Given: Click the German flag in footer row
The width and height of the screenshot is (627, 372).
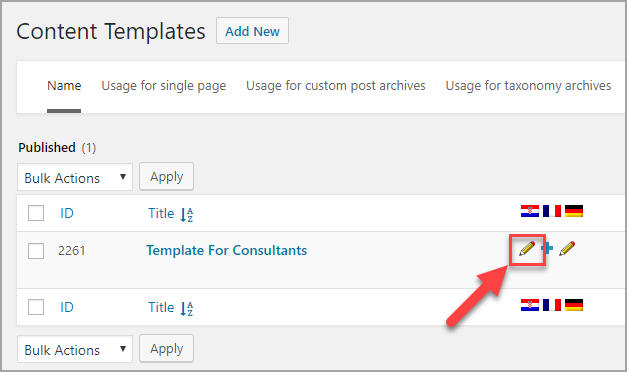Looking at the screenshot, I should [x=574, y=305].
